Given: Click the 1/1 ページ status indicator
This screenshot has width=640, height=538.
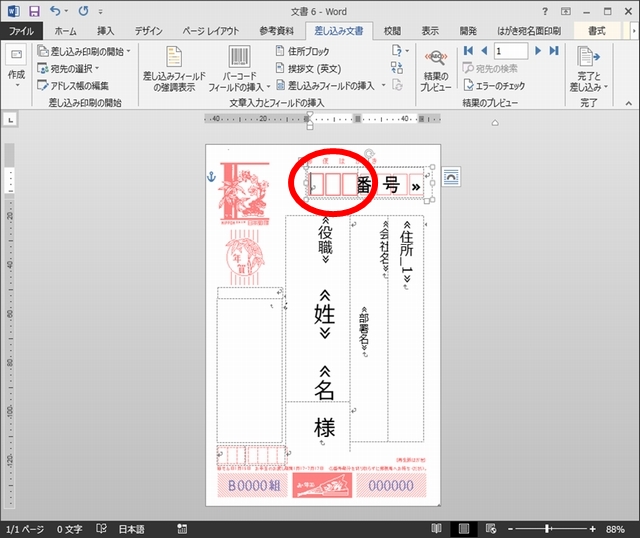Looking at the screenshot, I should 25,529.
